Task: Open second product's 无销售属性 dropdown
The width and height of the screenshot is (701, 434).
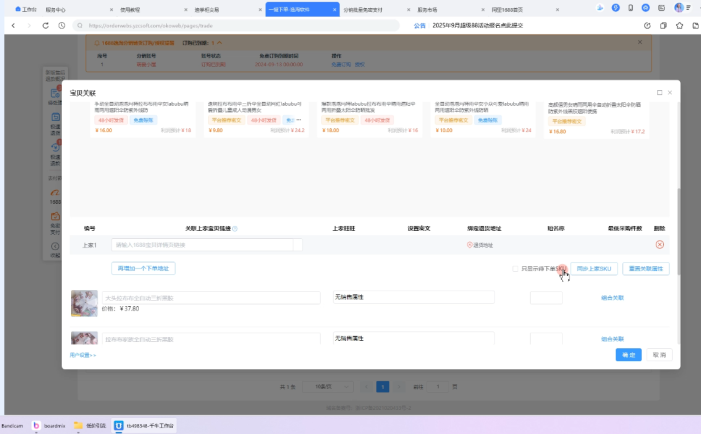Action: [x=414, y=338]
